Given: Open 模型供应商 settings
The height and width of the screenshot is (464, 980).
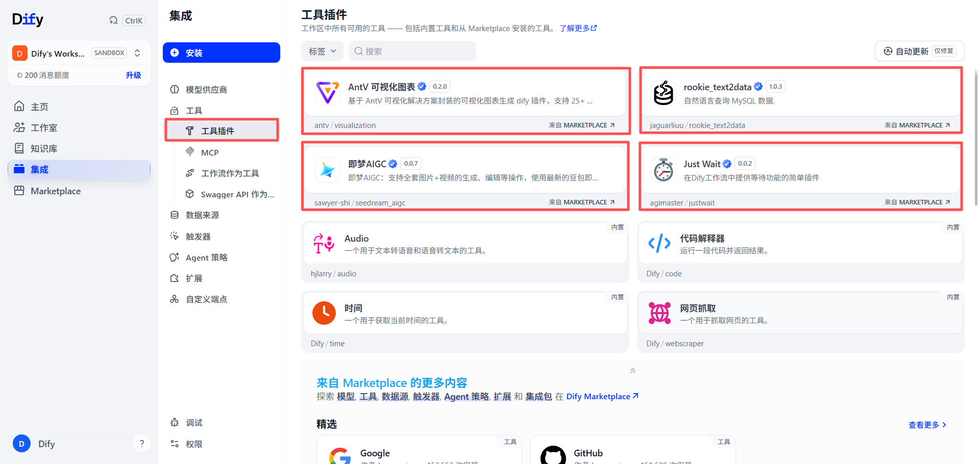Looking at the screenshot, I should [222, 90].
